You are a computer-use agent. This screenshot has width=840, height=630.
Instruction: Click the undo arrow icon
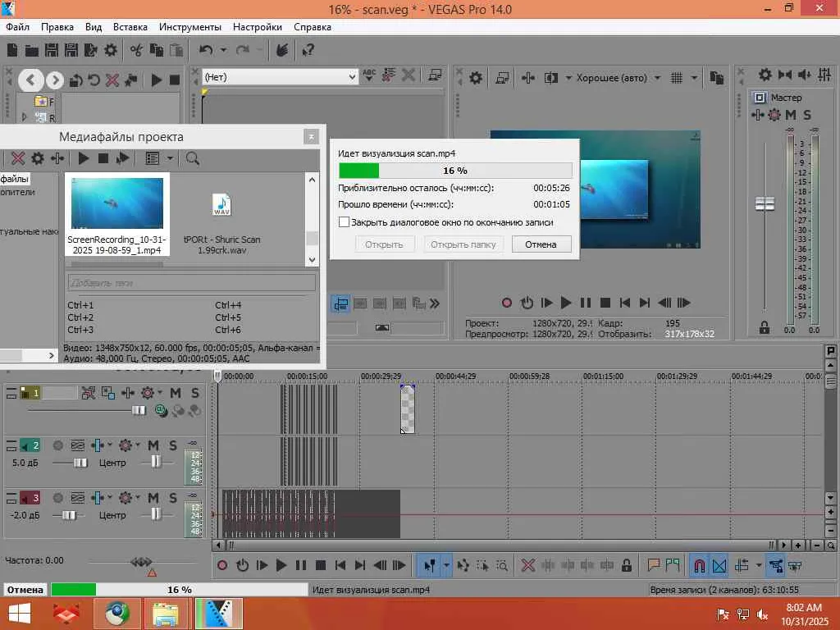pos(206,50)
